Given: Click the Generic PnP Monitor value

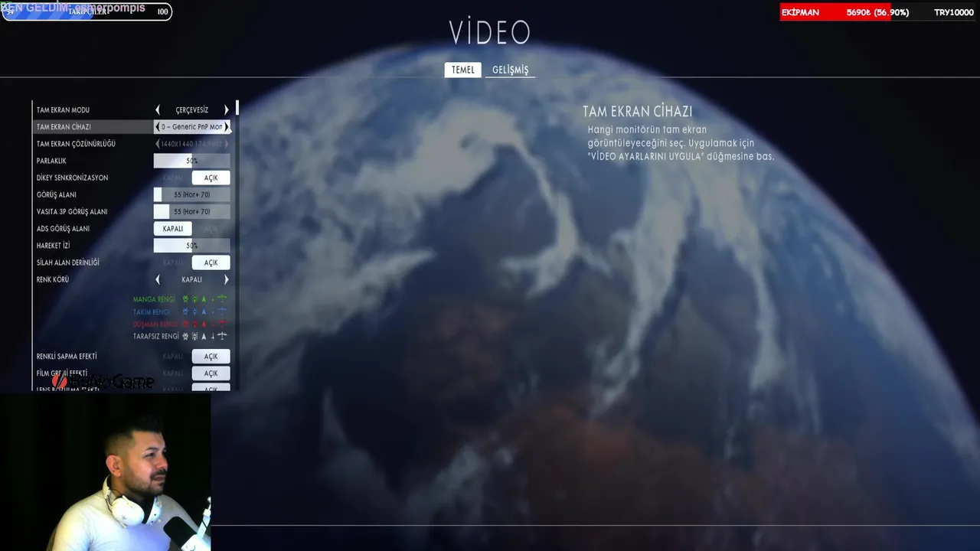Looking at the screenshot, I should tap(192, 127).
